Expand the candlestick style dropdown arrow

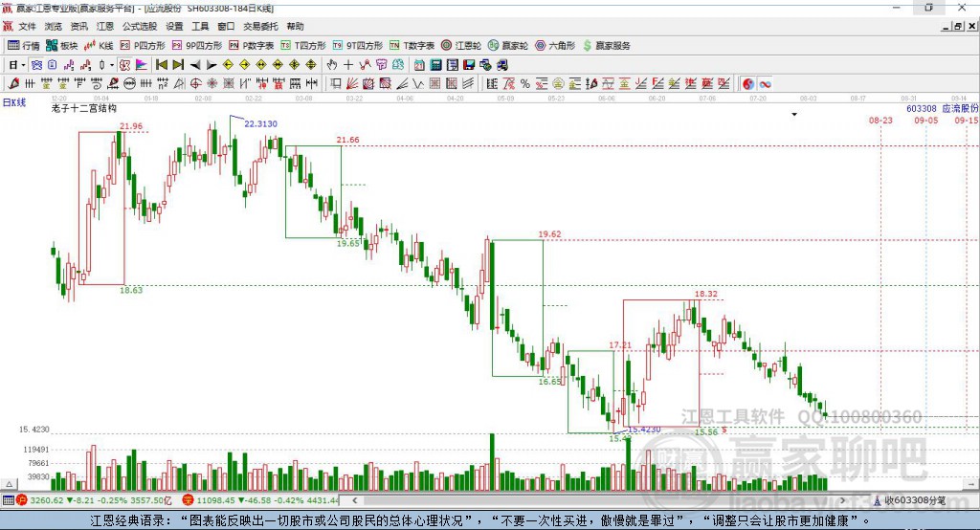[x=112, y=65]
